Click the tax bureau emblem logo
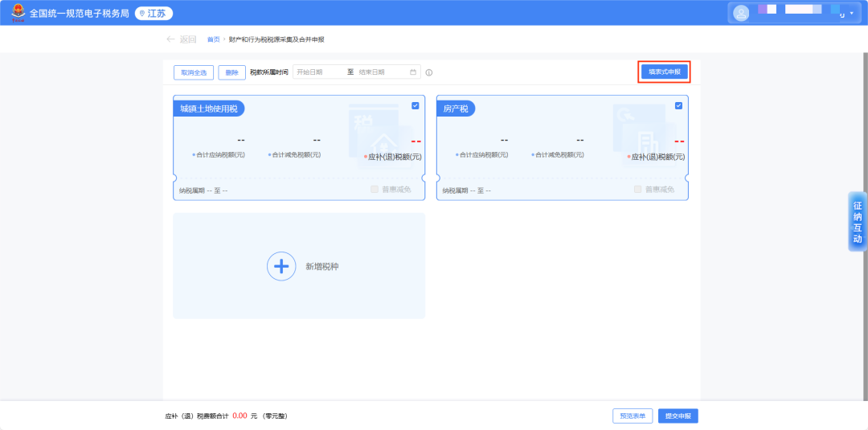The width and height of the screenshot is (868, 430). click(18, 12)
